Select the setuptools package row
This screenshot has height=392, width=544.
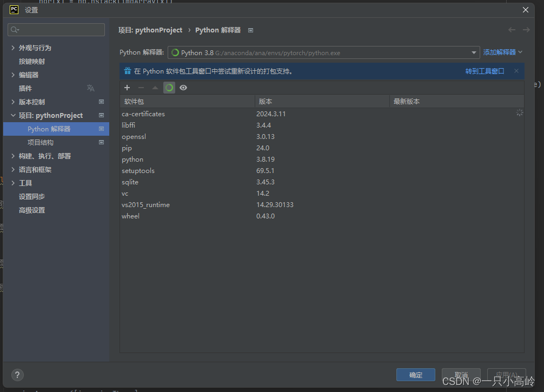coord(322,171)
